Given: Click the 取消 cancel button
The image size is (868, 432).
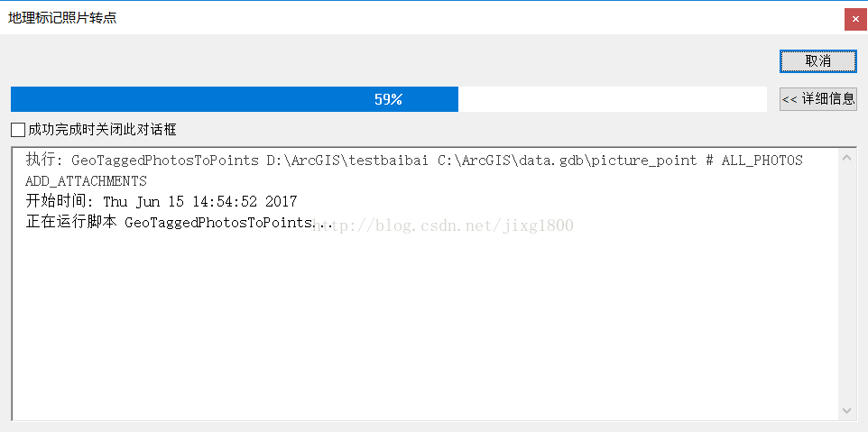Looking at the screenshot, I should 817,60.
